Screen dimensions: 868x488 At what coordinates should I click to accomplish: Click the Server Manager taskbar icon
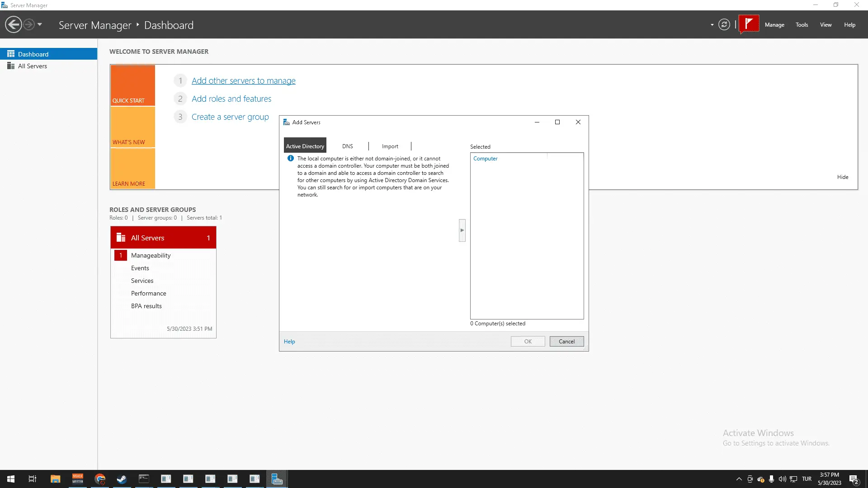coord(277,479)
